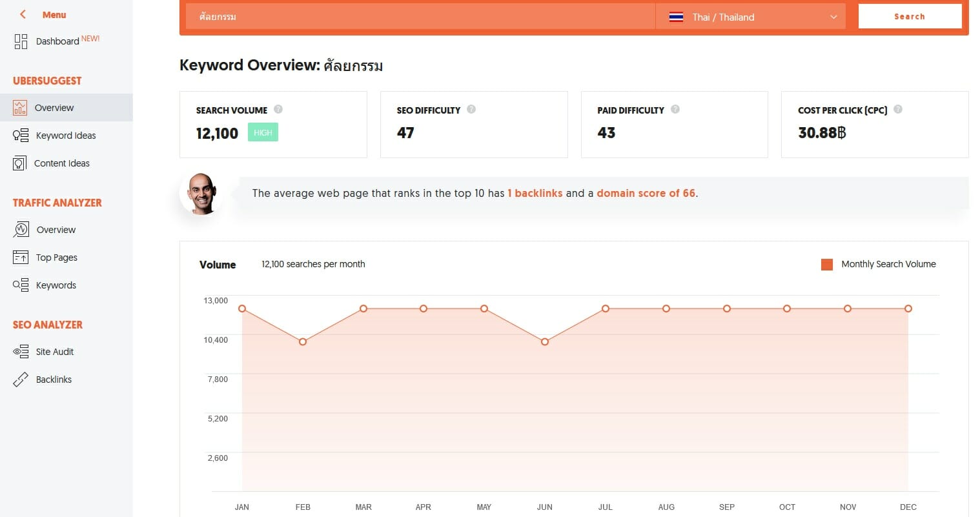Click the HIGH volume badge

point(263,132)
